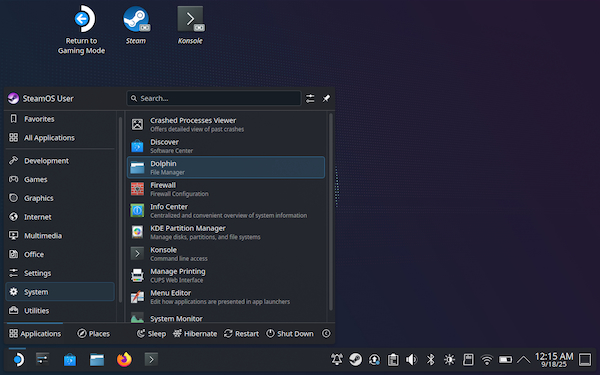The height and width of the screenshot is (375, 600).
Task: Open System Settings from taskbar
Action: (x=42, y=360)
